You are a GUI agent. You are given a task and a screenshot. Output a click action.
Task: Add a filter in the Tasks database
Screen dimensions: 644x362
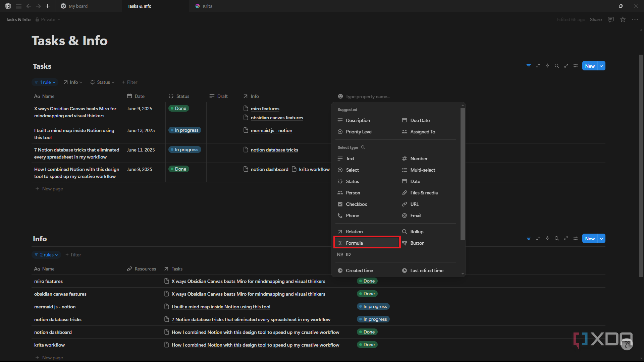[x=129, y=82]
